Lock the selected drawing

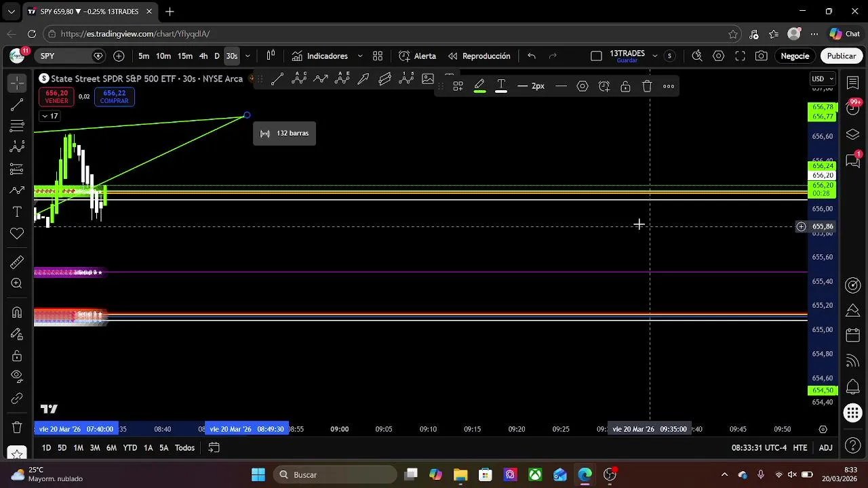coord(625,86)
